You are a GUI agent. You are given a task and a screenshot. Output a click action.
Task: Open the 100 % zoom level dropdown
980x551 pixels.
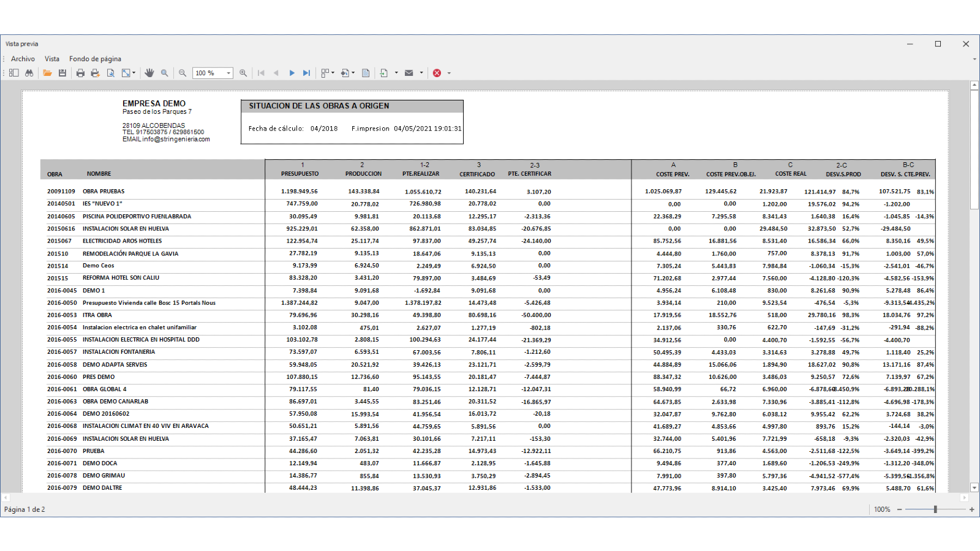(x=228, y=73)
